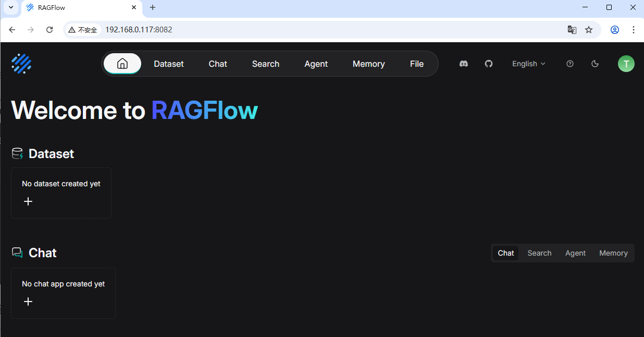The image size is (644, 337).
Task: Open Chat in the top navigation
Action: tap(218, 64)
